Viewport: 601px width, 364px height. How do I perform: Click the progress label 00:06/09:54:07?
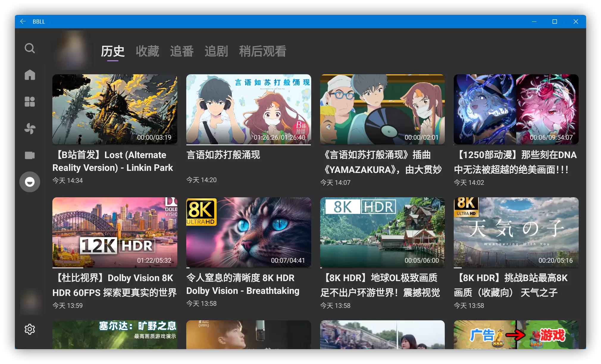click(551, 137)
